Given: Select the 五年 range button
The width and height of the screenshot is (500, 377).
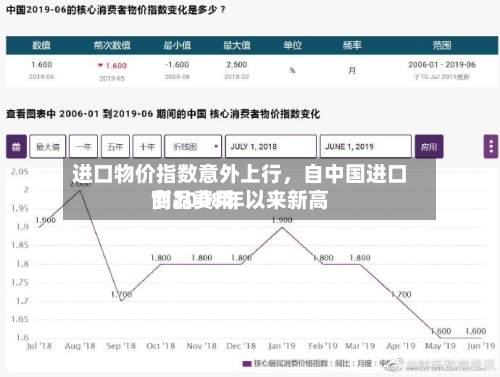Looking at the screenshot, I should [115, 146].
